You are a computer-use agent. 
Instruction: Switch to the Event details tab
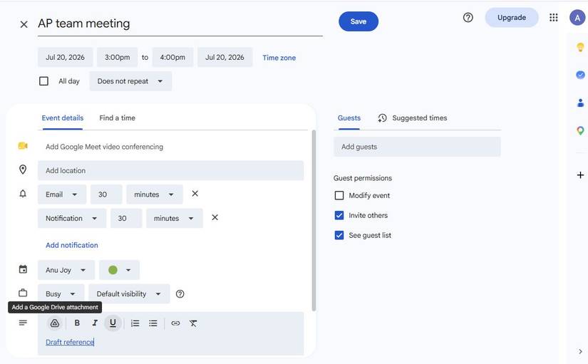[x=63, y=118]
